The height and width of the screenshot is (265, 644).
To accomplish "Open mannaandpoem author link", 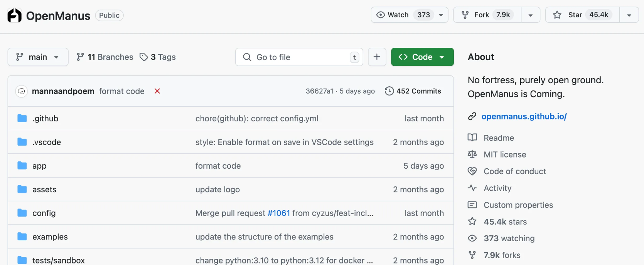I will [x=63, y=91].
